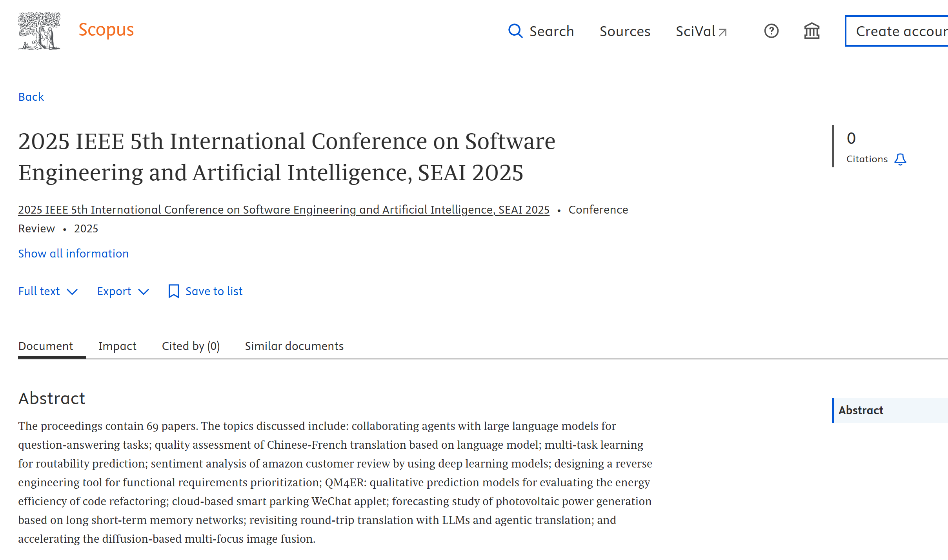Open the help question mark icon
The image size is (948, 560).
point(771,31)
